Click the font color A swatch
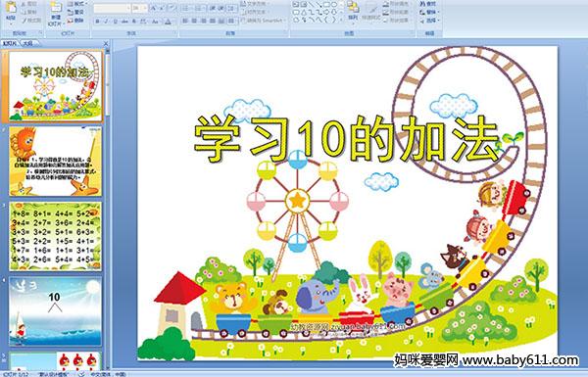The height and width of the screenshot is (377, 588). pos(168,22)
